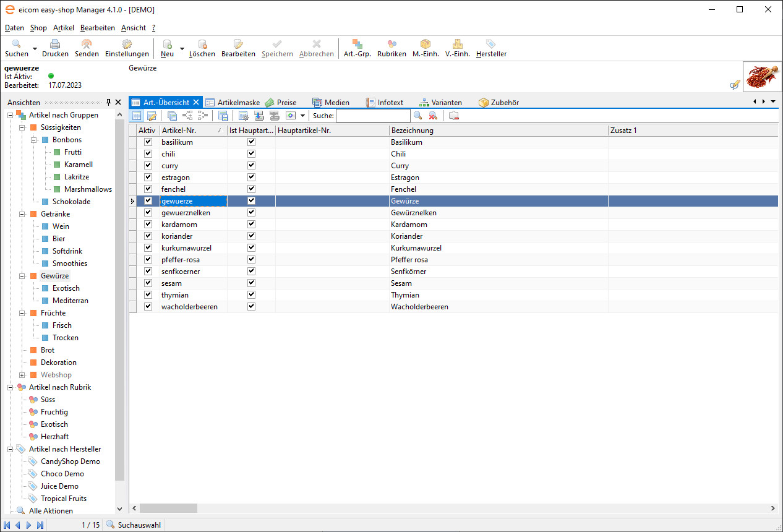The width and height of the screenshot is (783, 532).
Task: Toggle Aktiv checkbox for thymian row
Action: pyautogui.click(x=148, y=295)
